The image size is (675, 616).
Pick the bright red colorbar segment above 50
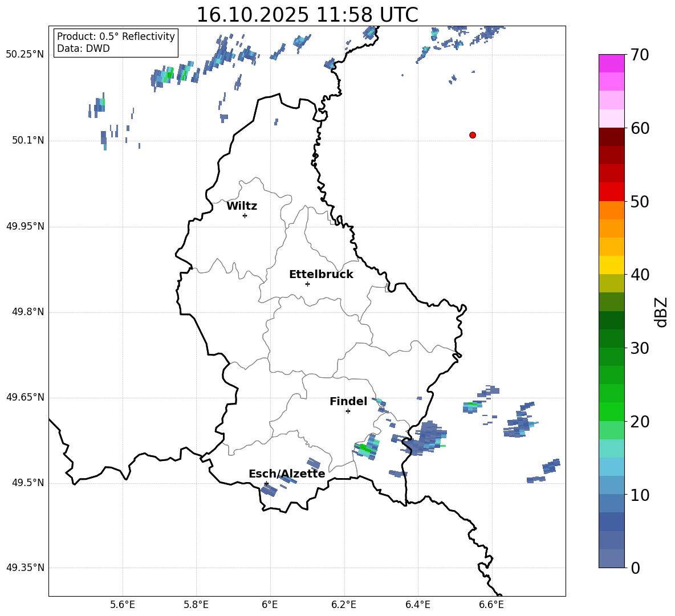click(611, 192)
